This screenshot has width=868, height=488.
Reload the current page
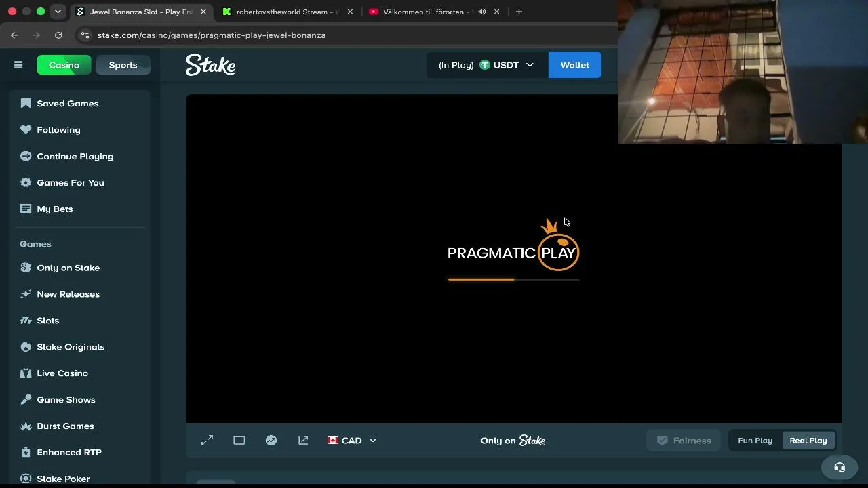coord(58,35)
